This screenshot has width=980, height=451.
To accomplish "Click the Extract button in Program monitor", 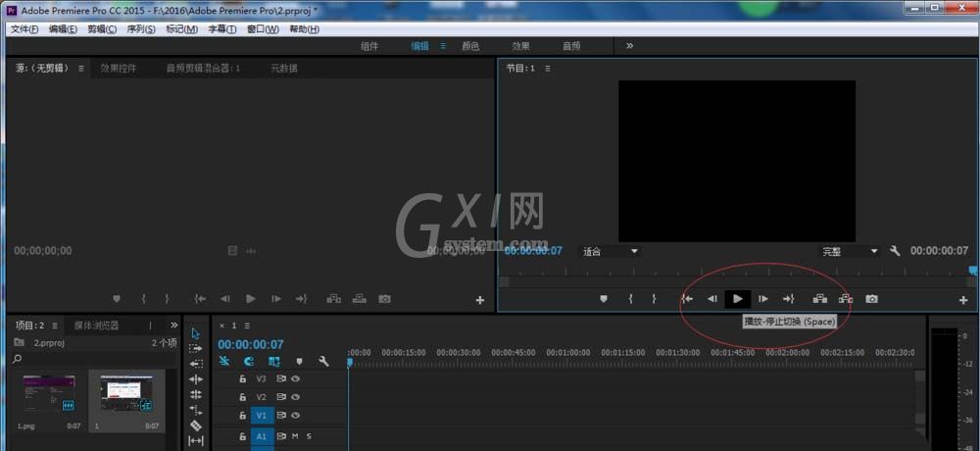I will 846,299.
